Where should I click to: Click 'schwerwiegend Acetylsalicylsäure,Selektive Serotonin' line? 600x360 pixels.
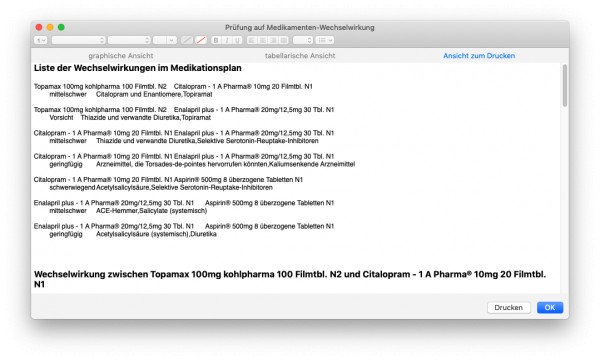(x=161, y=188)
